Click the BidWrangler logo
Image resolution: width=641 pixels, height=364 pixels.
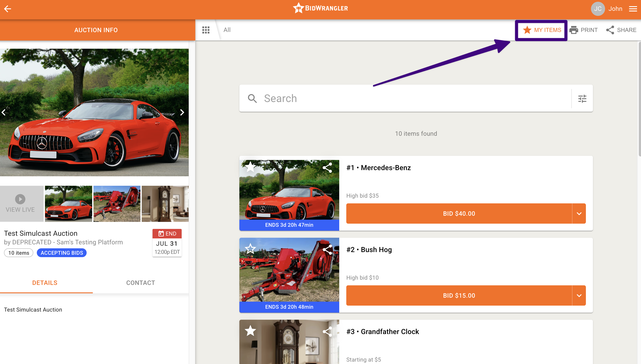(x=320, y=8)
